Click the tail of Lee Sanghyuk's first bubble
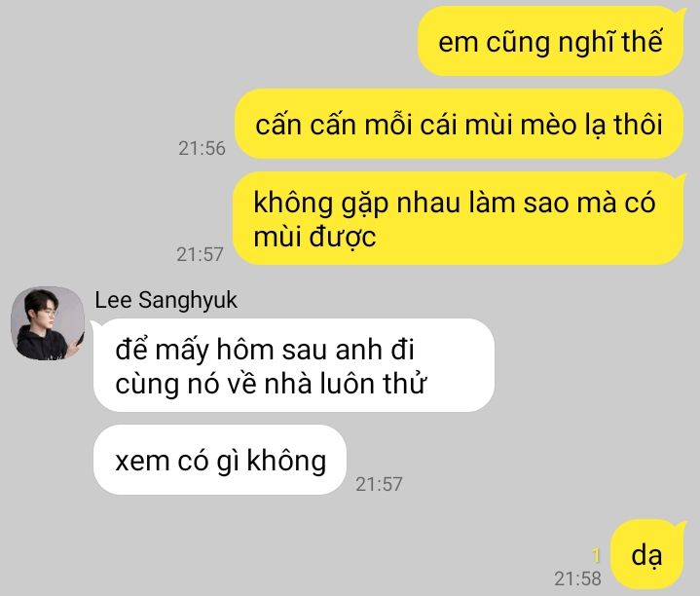Image resolution: width=700 pixels, height=596 pixels. [x=95, y=324]
